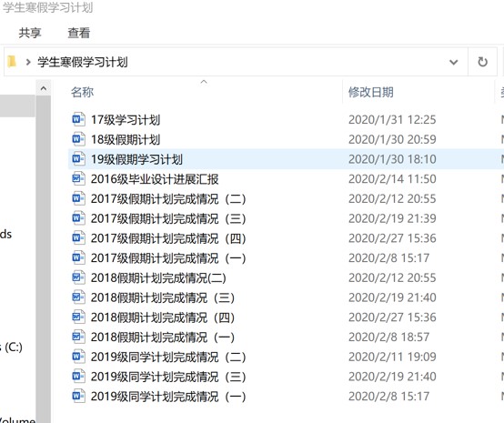504x423 pixels.
Task: Select 2017级假期计划完成情况（二） file
Action: pyautogui.click(x=286, y=198)
